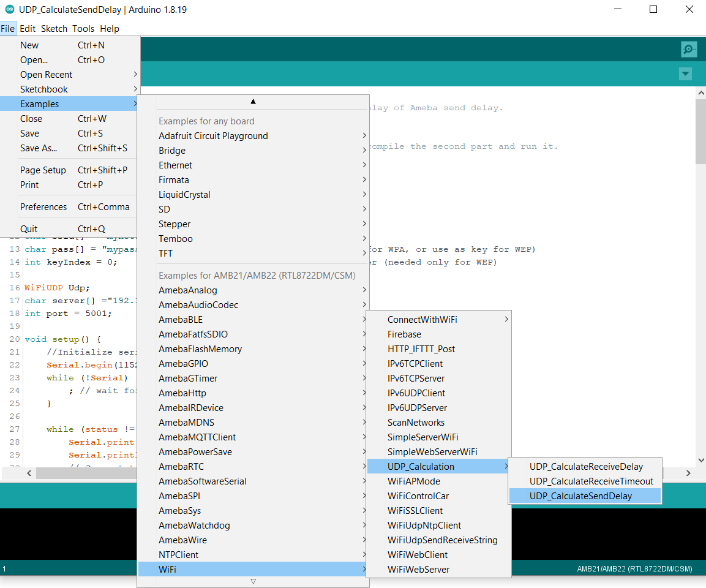Open HTTP_IFTTT_Post example
The image size is (706, 588).
[x=439, y=349]
